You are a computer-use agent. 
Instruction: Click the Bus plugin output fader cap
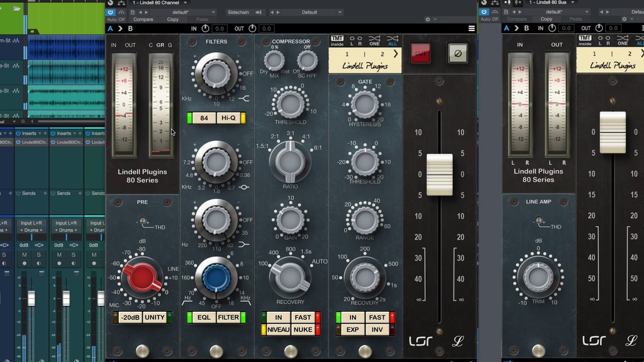click(613, 133)
